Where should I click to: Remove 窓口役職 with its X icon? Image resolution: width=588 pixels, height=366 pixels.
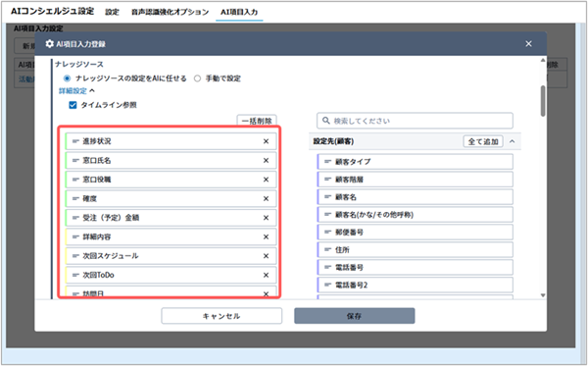266,180
